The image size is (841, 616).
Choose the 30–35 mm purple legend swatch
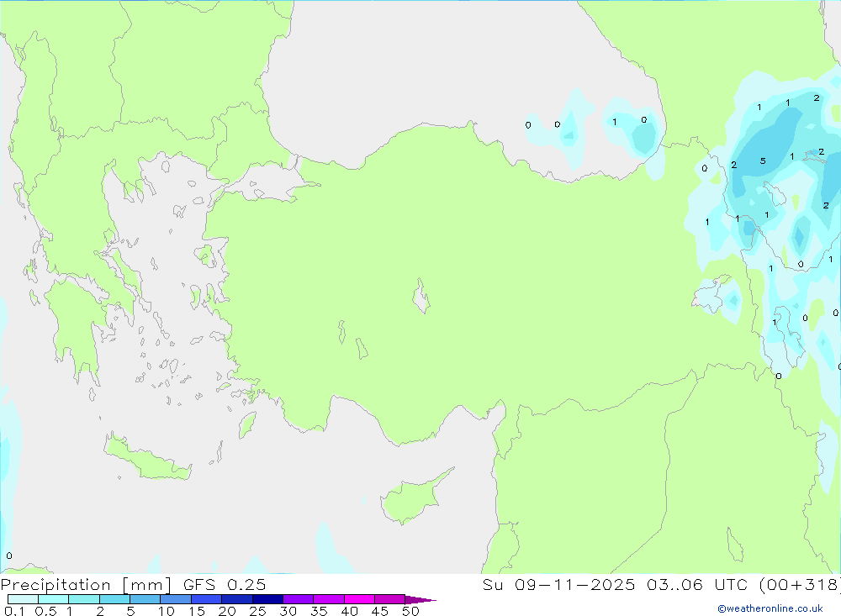point(299,599)
